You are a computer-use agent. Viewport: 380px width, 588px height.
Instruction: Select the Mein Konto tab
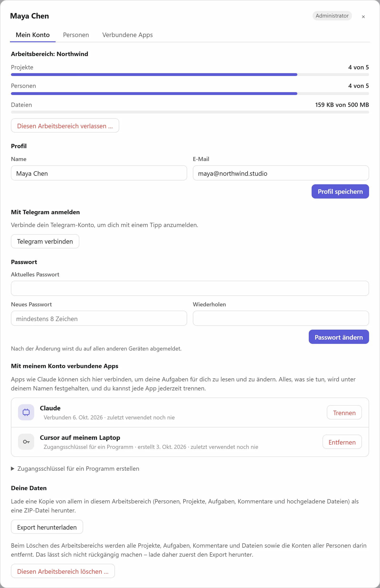[33, 35]
